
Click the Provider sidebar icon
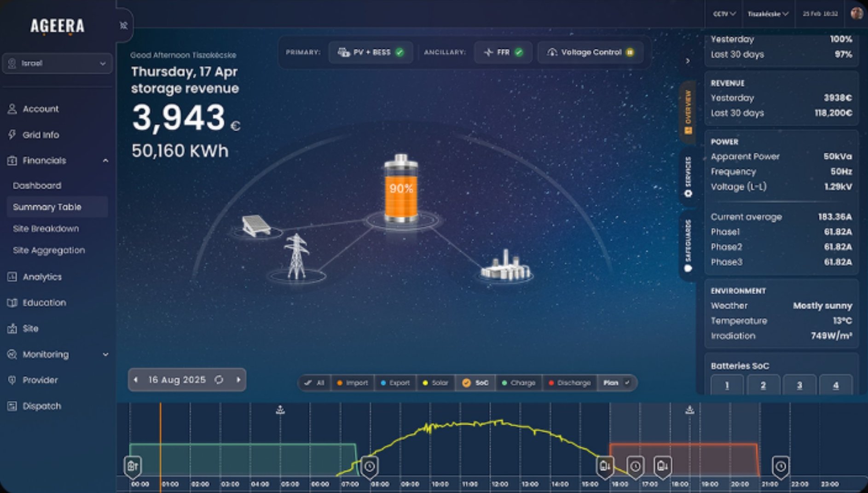[x=12, y=380]
